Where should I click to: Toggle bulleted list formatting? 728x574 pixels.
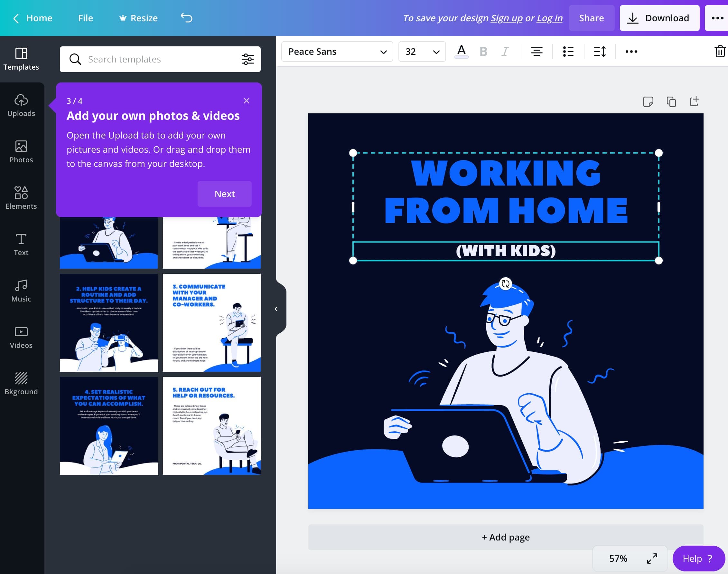coord(568,52)
